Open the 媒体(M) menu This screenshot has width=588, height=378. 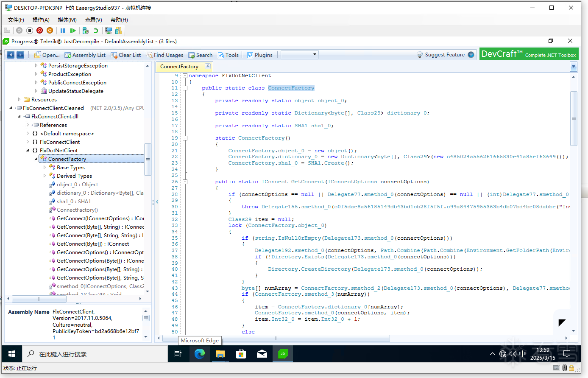click(x=67, y=20)
